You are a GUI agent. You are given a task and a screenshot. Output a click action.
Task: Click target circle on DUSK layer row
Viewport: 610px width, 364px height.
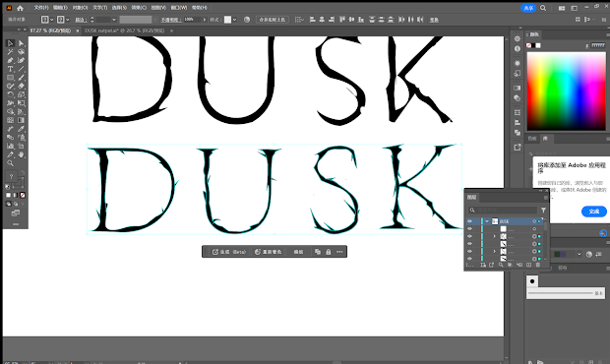point(534,221)
